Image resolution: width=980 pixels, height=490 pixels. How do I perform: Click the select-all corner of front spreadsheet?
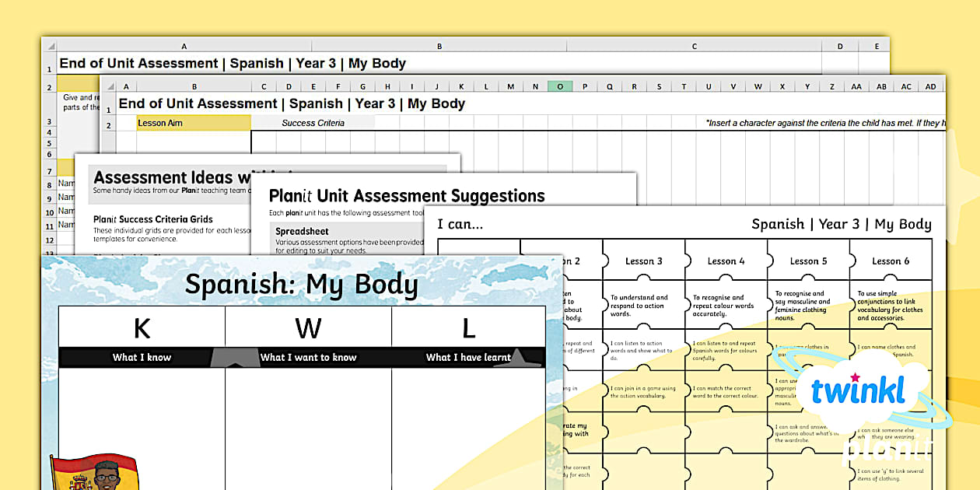pos(108,86)
